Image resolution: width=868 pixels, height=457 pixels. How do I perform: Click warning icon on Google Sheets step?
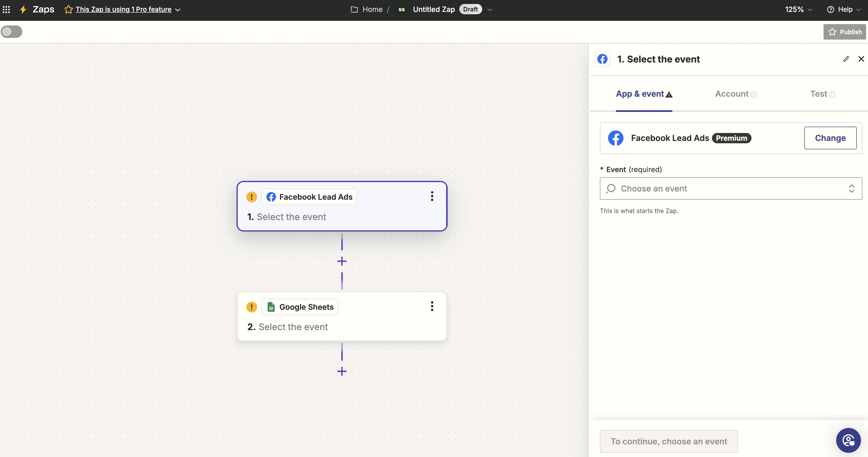252,307
